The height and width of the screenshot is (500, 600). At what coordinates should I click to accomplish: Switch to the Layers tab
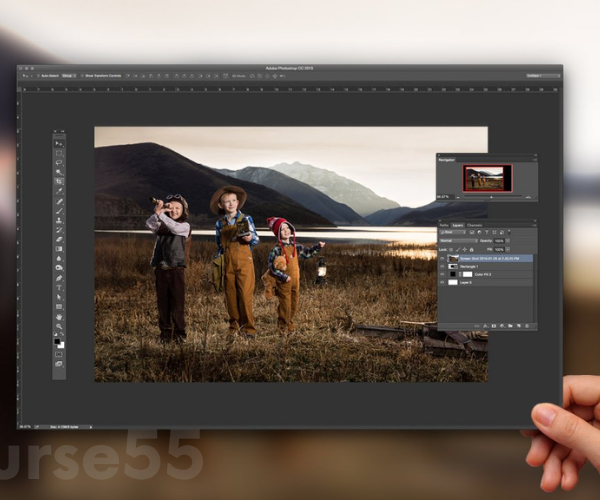457,225
